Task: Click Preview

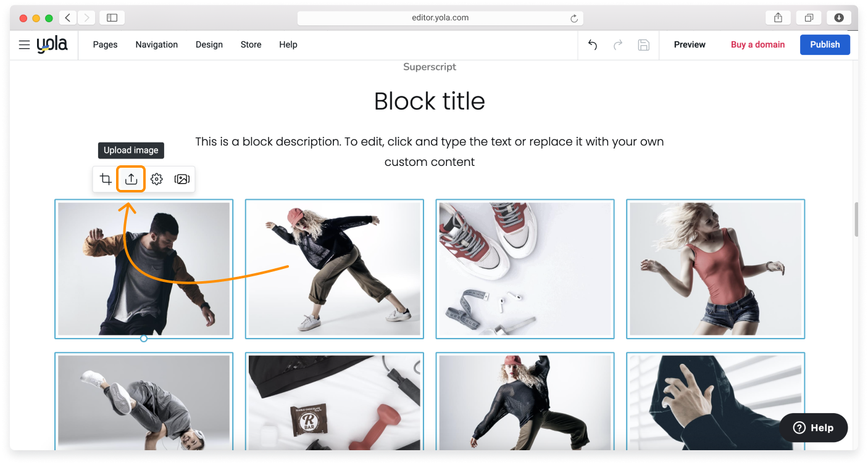Action: point(689,44)
